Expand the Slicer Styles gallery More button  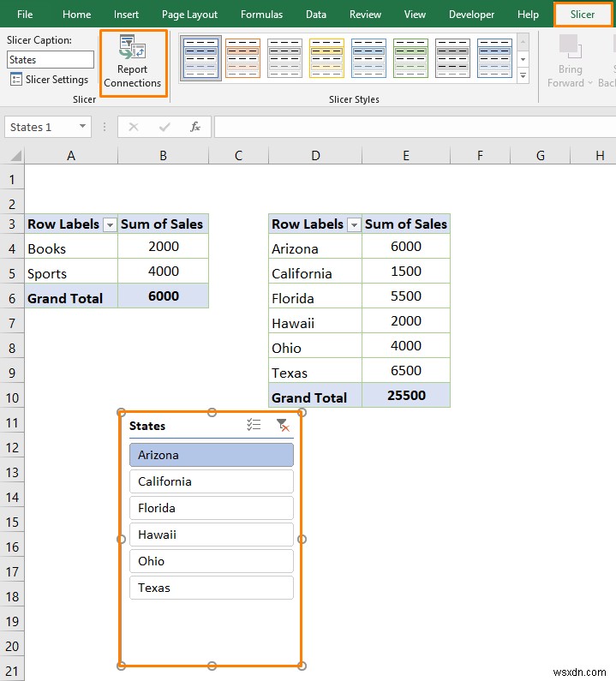(x=523, y=75)
